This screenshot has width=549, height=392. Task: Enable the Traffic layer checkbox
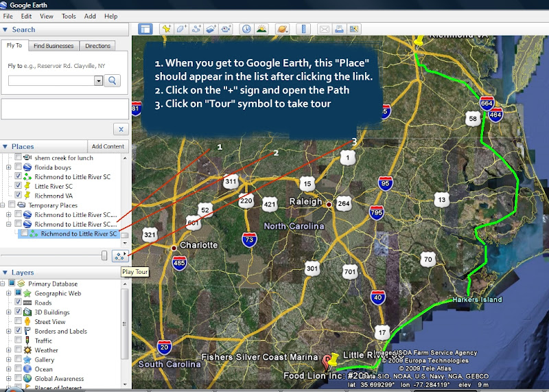pyautogui.click(x=18, y=340)
